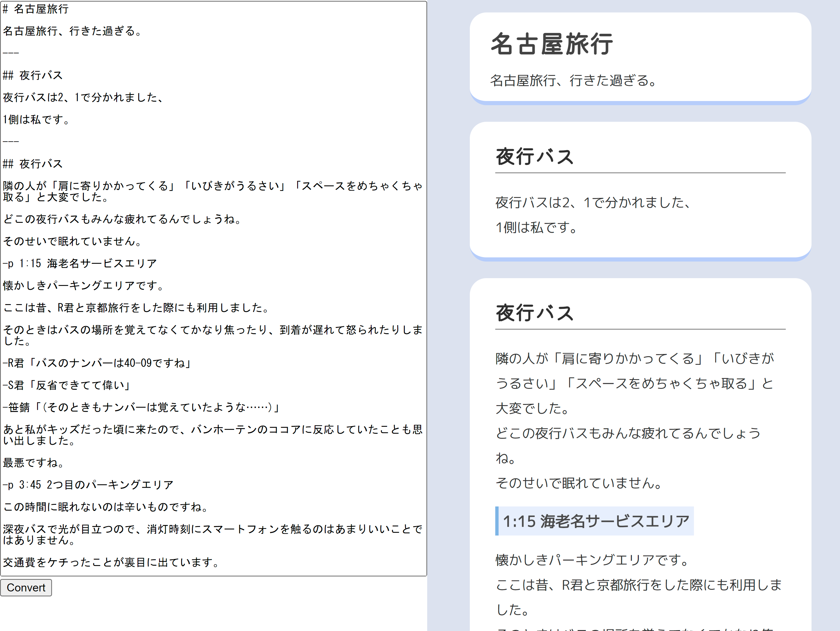Click the highlighted '1:15 海老名サービスエリア' heading
This screenshot has height=631, width=840.
pos(594,521)
